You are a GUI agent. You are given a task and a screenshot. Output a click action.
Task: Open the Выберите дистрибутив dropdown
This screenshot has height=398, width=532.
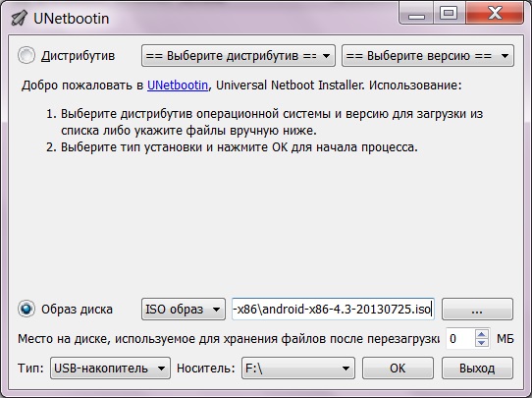coord(239,56)
